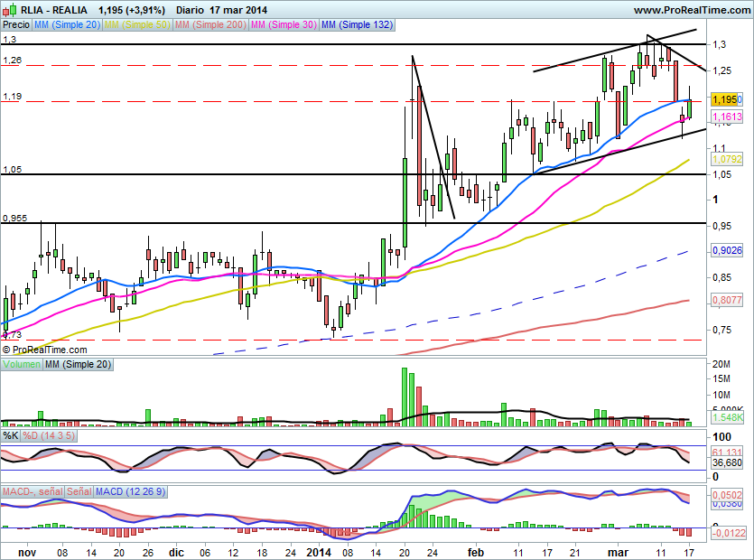Click the 0,955 support level label

tap(15, 218)
